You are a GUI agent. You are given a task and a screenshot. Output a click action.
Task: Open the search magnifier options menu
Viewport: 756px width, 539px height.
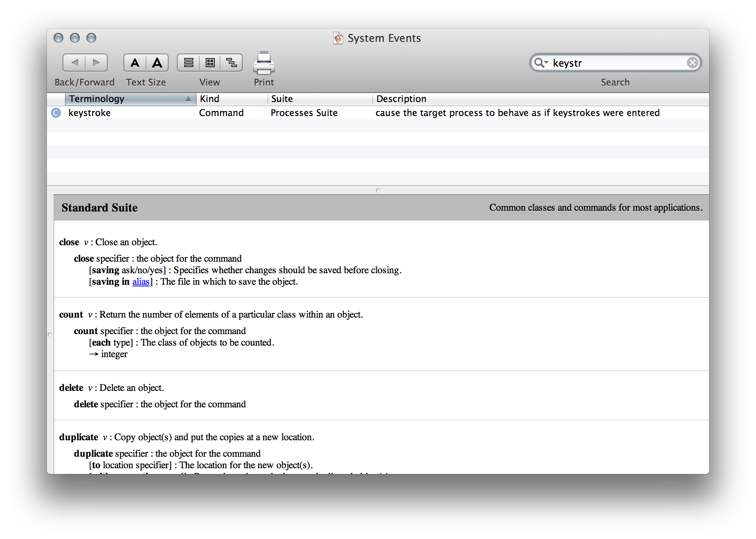click(541, 63)
